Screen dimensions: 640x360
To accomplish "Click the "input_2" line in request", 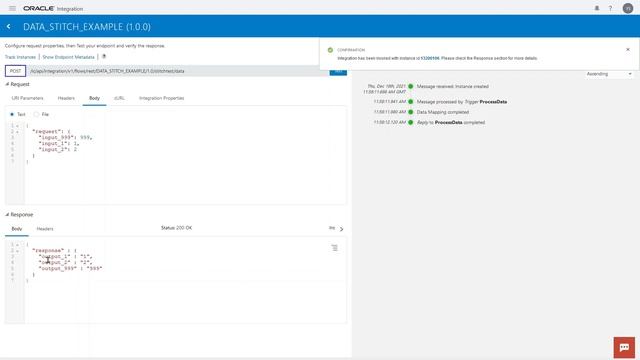I will click(x=58, y=149).
